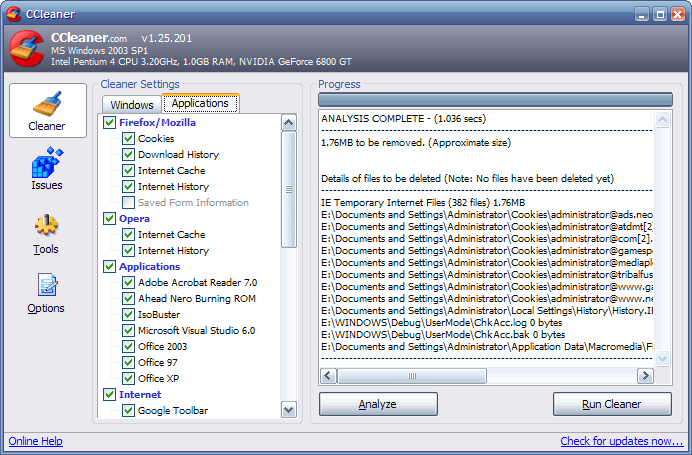Toggle the IsoBuster checkbox

pyautogui.click(x=128, y=315)
